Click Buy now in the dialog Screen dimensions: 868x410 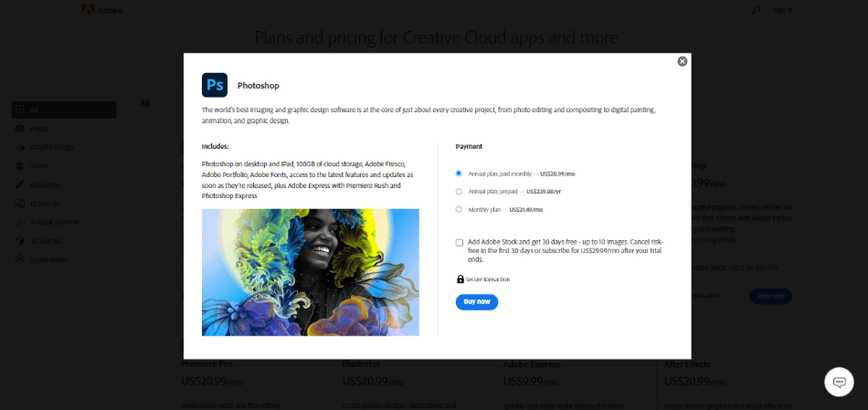(x=477, y=301)
